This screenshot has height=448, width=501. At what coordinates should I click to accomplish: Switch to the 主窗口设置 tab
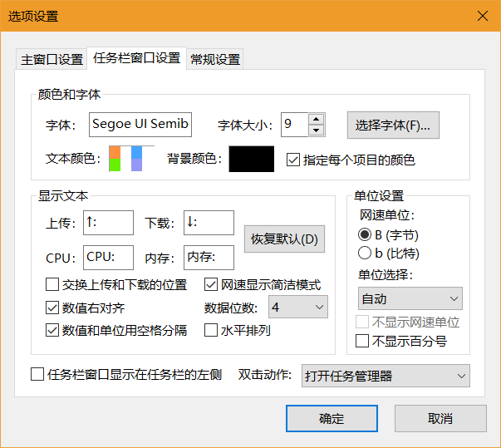pos(52,60)
